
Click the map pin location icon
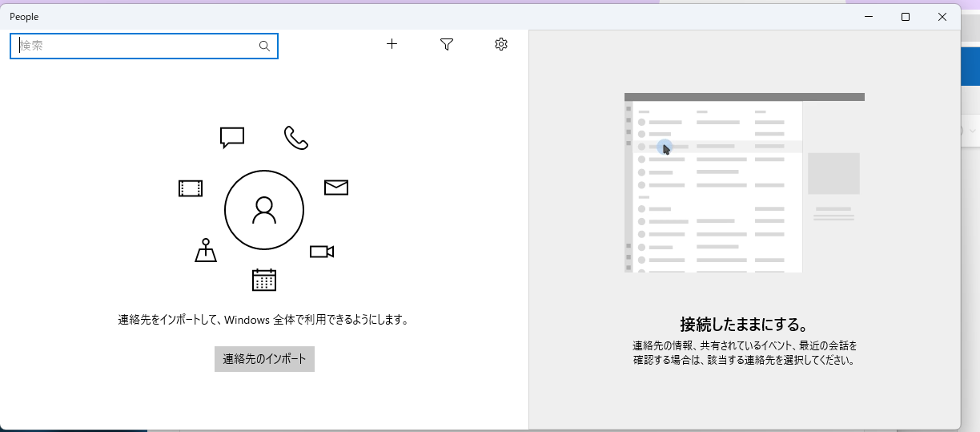click(206, 250)
